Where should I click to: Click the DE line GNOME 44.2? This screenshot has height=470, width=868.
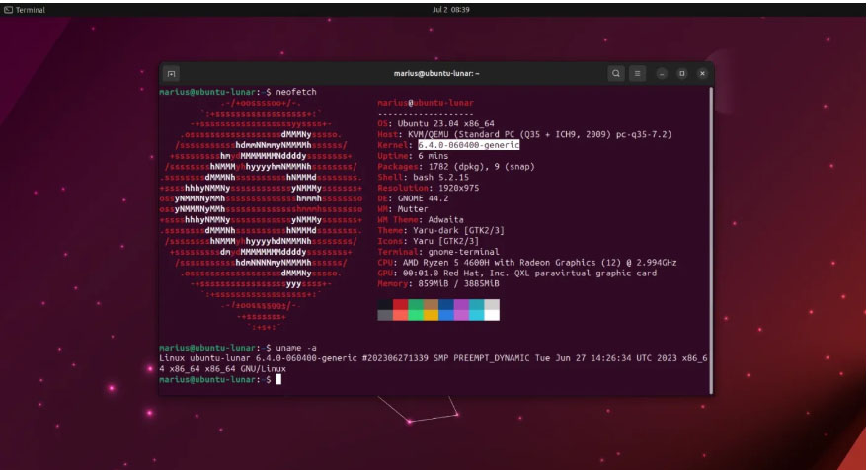(413, 198)
